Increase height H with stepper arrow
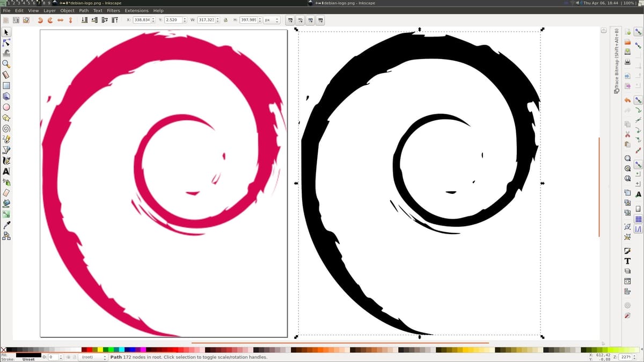The height and width of the screenshot is (362, 644). [261, 18]
